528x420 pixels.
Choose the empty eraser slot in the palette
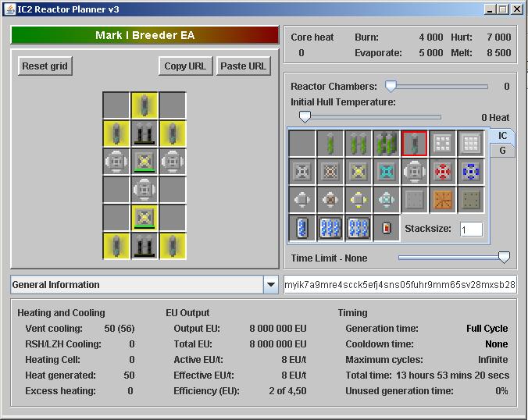[x=302, y=144]
